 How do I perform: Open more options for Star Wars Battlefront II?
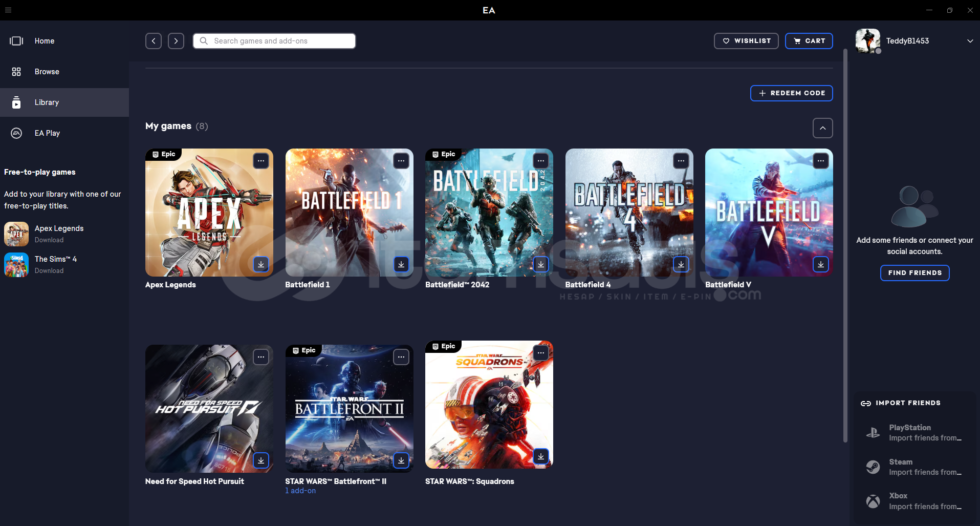[401, 357]
